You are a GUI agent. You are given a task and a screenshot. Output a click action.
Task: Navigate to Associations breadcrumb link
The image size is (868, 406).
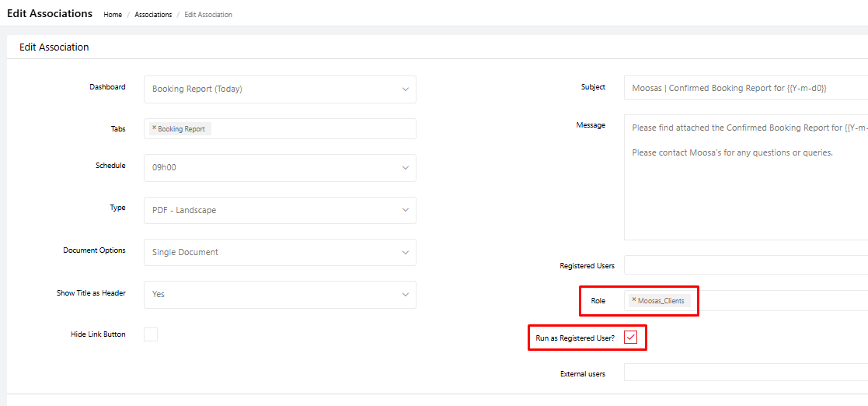point(153,15)
